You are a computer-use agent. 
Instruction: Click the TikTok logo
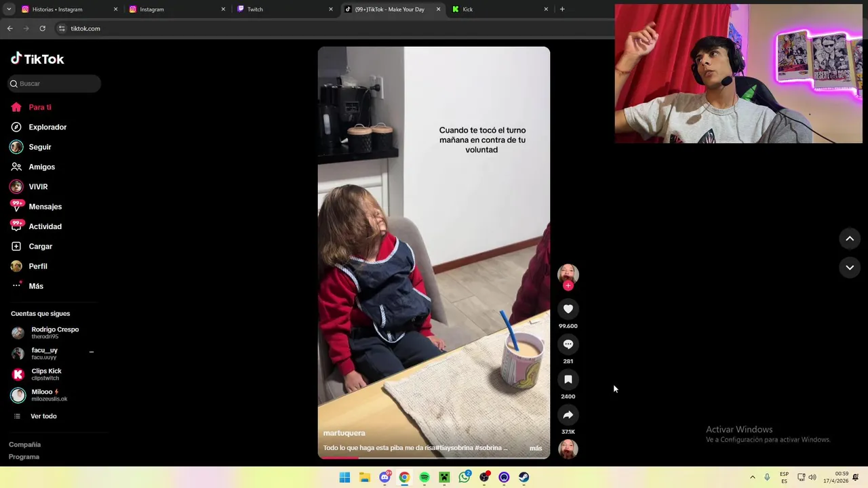(37, 59)
